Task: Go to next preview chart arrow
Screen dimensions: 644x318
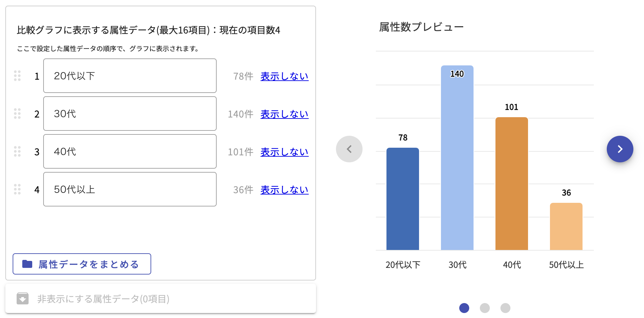Action: 620,149
